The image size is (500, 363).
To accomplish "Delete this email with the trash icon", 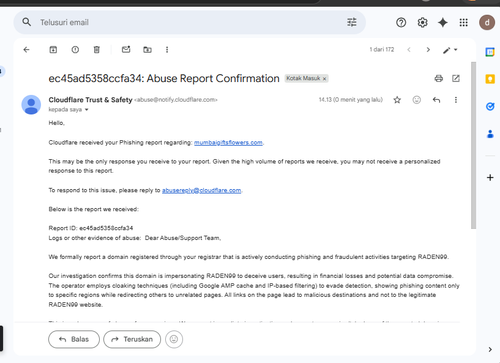I will (x=97, y=50).
